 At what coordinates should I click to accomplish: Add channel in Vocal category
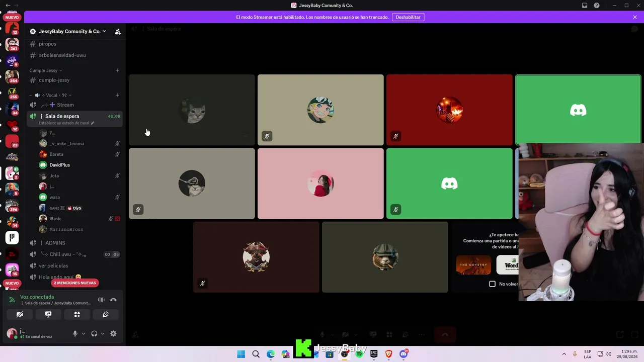point(117,95)
